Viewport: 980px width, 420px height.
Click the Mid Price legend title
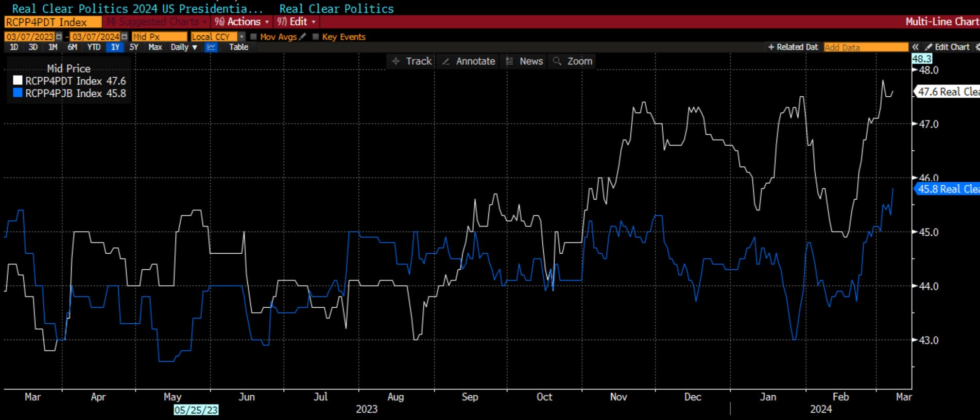click(x=68, y=68)
